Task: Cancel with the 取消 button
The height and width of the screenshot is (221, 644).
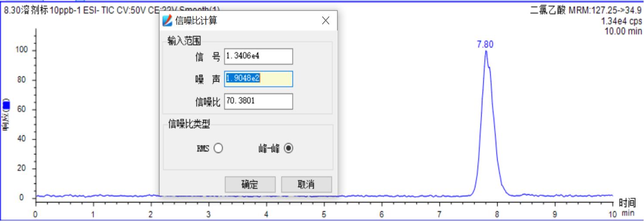Action: (307, 184)
